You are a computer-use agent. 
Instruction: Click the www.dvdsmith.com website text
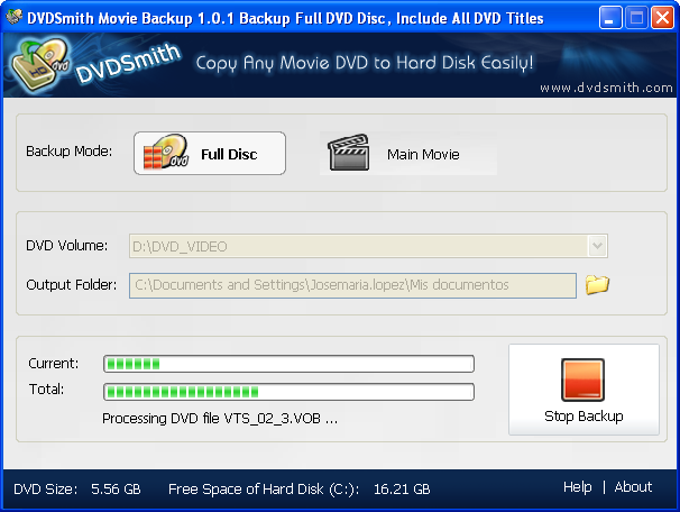[606, 88]
